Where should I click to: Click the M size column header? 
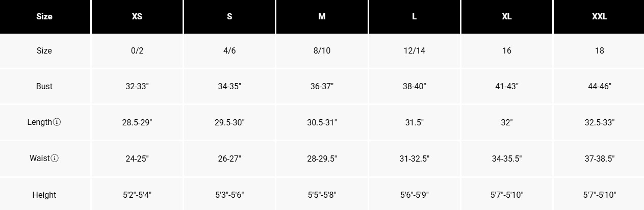(x=322, y=16)
